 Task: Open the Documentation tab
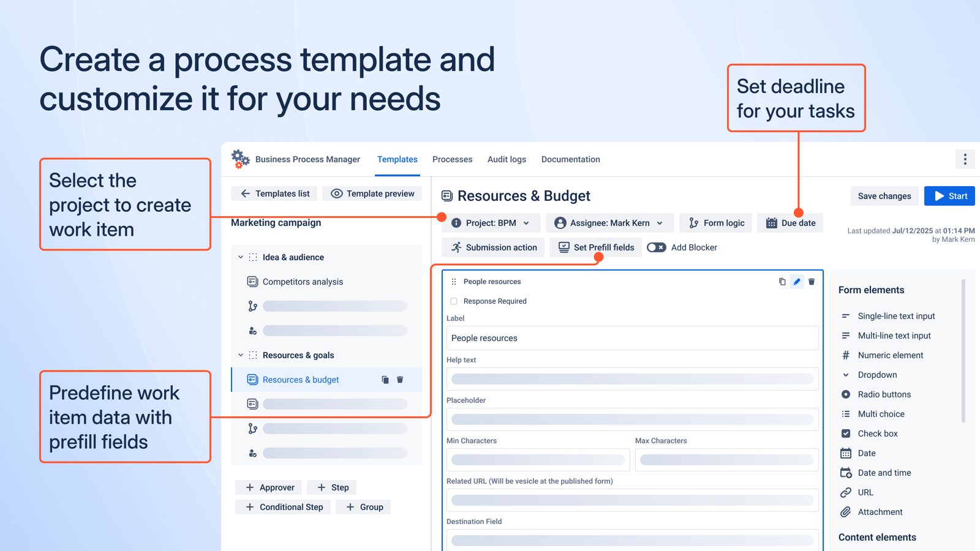click(x=571, y=159)
